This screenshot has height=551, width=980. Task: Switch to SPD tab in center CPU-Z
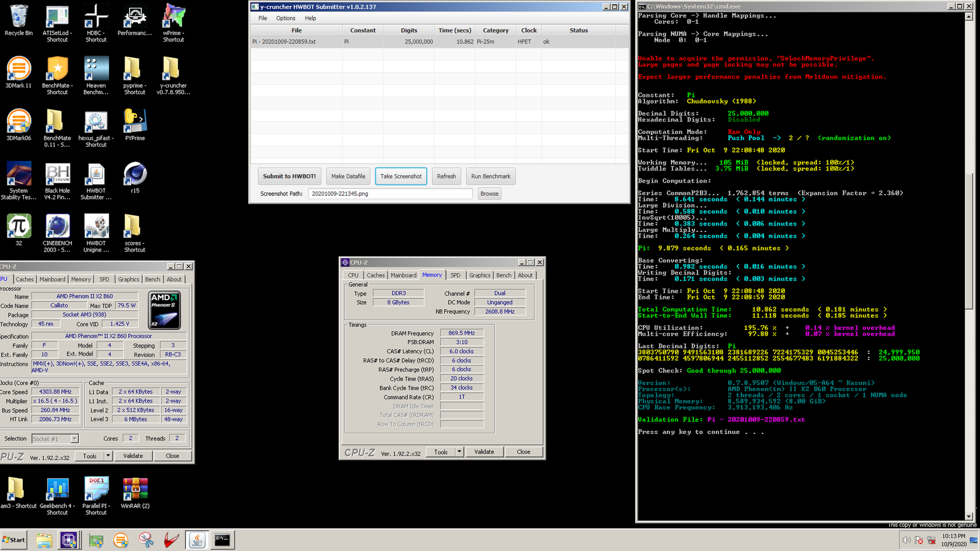455,275
